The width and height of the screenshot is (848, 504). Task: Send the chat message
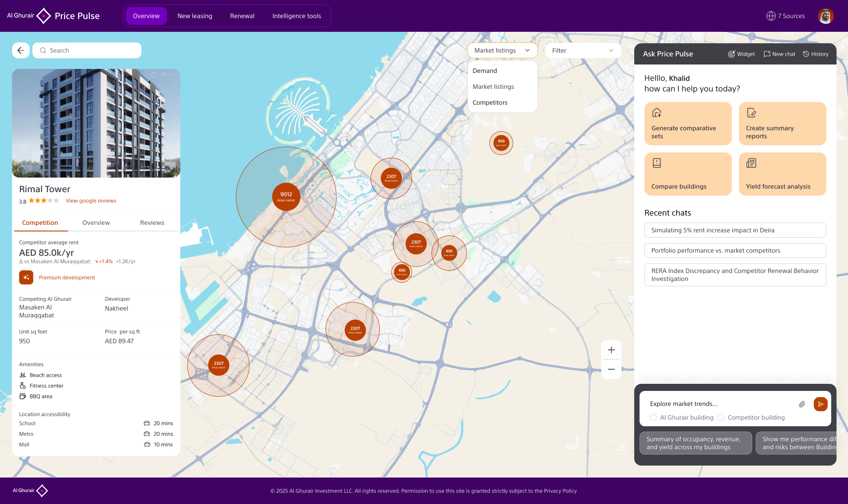pos(821,404)
